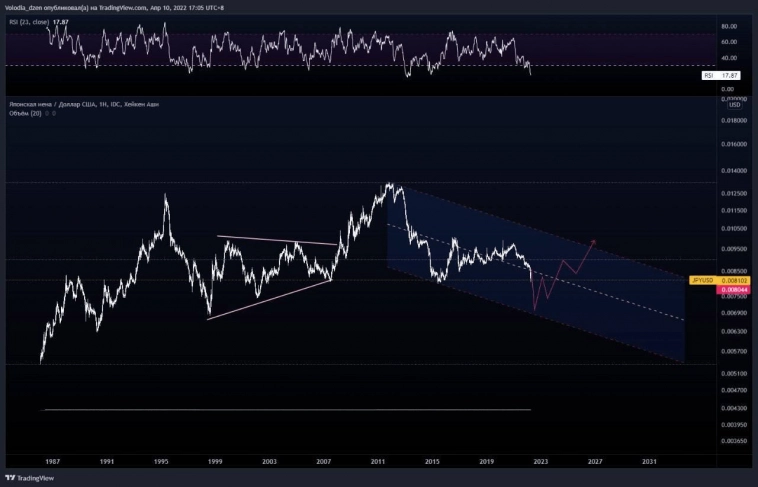Select the 2011 year marker on timeline
Viewport: 758px width, 487px height.
pos(378,462)
